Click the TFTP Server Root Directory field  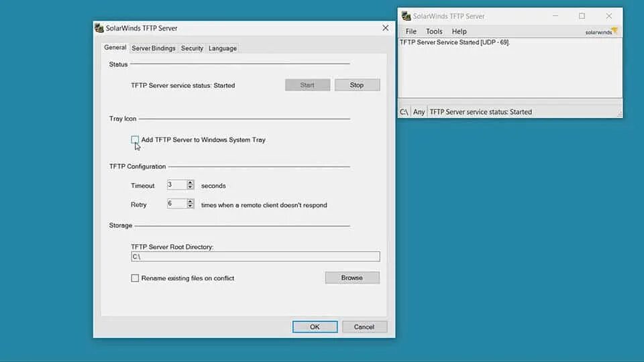coord(255,257)
